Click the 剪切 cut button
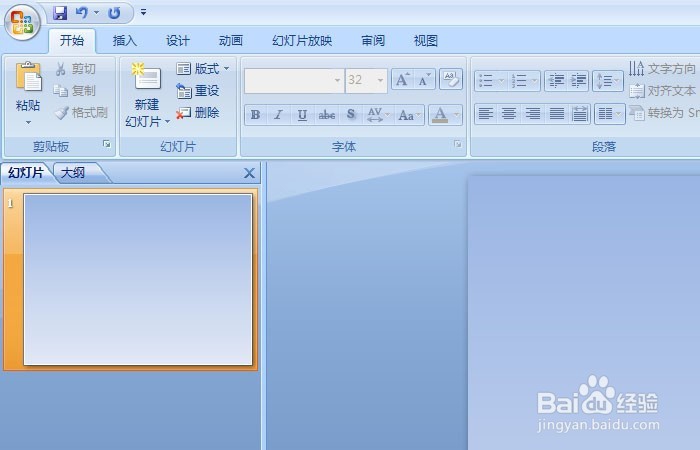The width and height of the screenshot is (700, 450). tap(76, 69)
